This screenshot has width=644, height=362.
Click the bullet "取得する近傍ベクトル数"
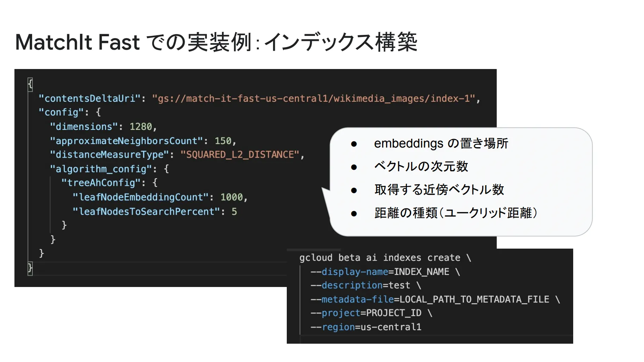tap(439, 189)
